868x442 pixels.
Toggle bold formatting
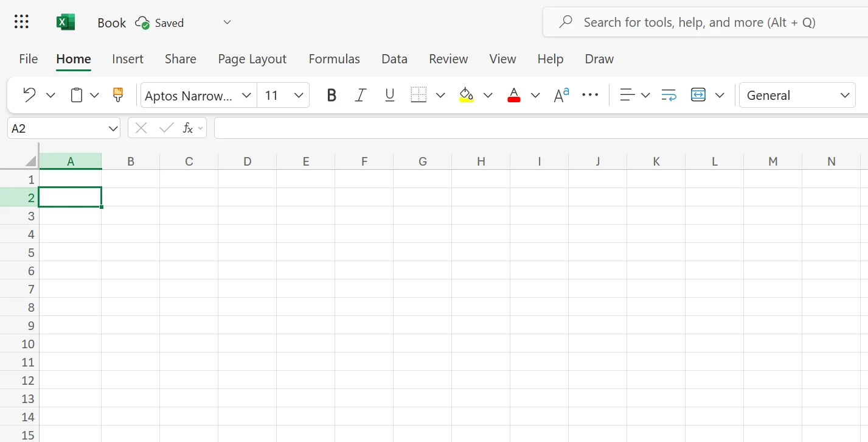coord(331,95)
